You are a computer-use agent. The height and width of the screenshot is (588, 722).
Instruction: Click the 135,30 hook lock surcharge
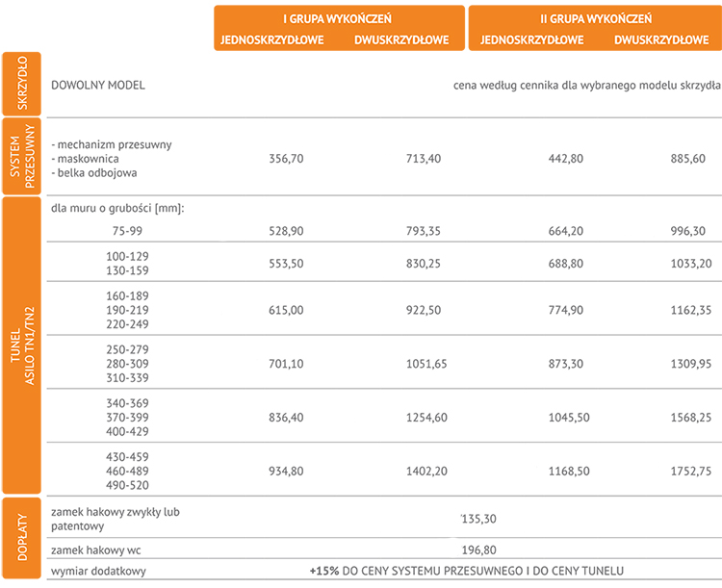point(478,519)
